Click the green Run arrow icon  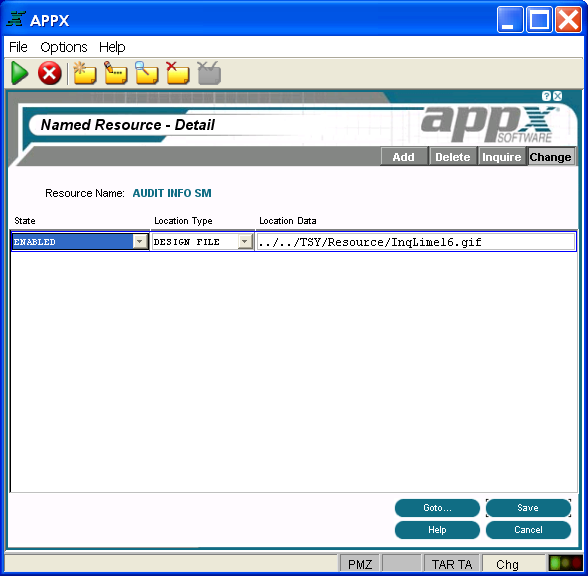click(20, 73)
